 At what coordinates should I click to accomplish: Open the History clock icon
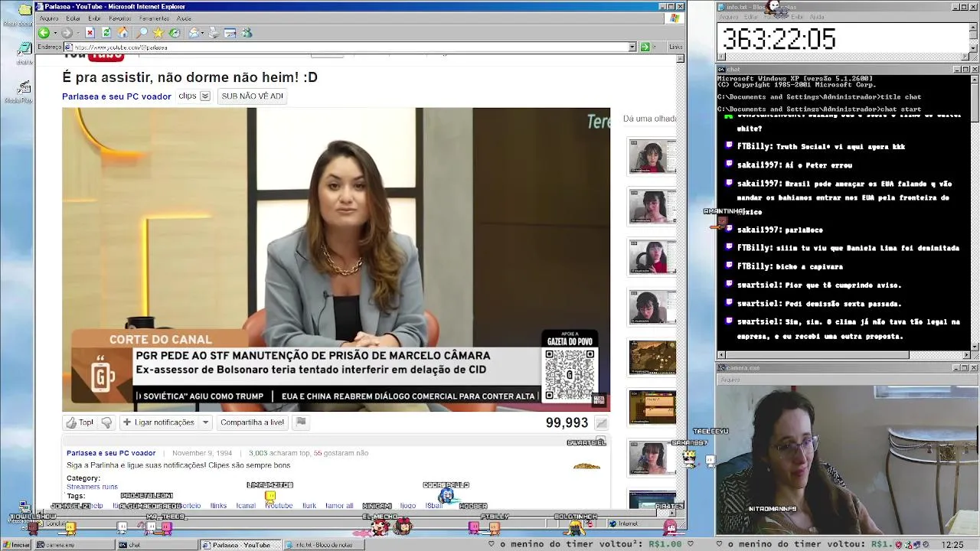click(175, 33)
